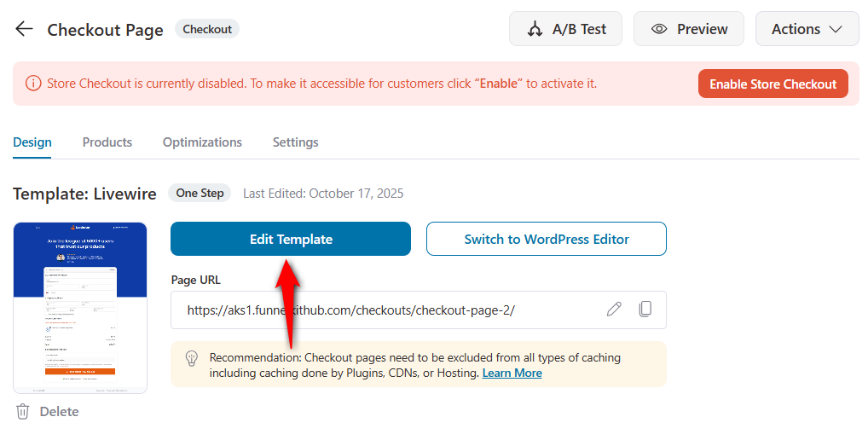This screenshot has width=868, height=440.
Task: Select the Optimizations tab
Action: [x=202, y=142]
